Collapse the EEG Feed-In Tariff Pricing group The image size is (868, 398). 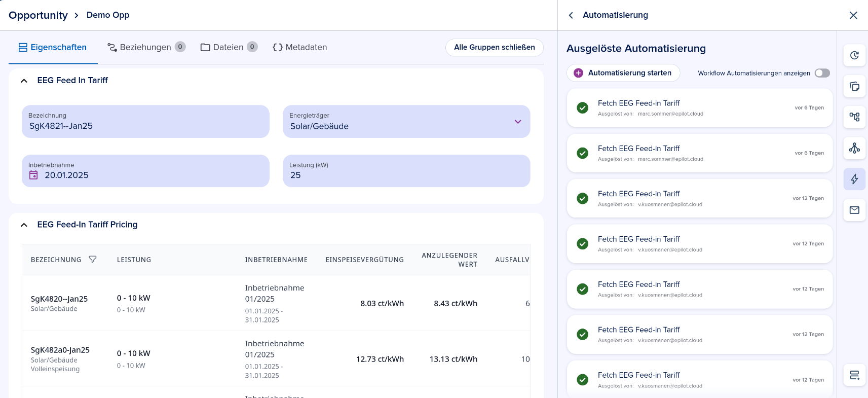point(24,225)
